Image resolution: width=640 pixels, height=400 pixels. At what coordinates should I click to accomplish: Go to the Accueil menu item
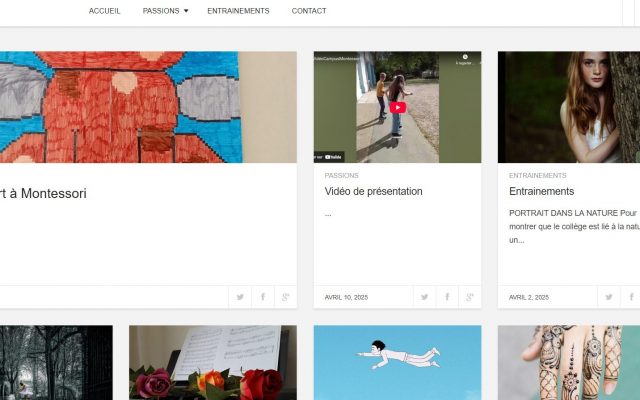104,11
